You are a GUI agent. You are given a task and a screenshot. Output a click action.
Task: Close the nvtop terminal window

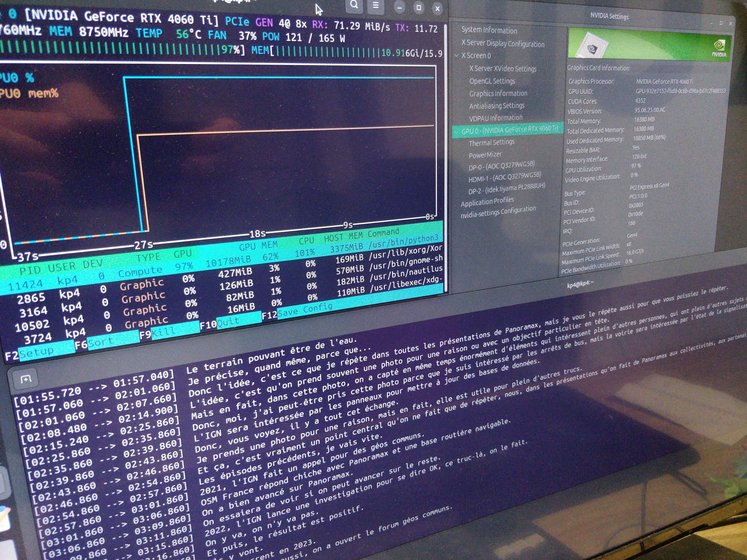(437, 9)
